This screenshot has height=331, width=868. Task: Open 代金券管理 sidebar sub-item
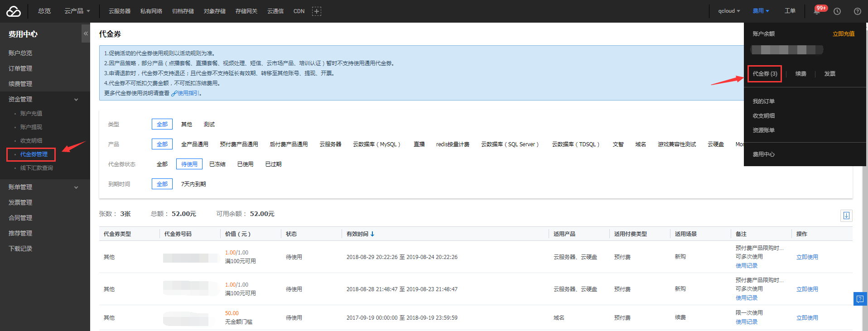click(x=34, y=154)
